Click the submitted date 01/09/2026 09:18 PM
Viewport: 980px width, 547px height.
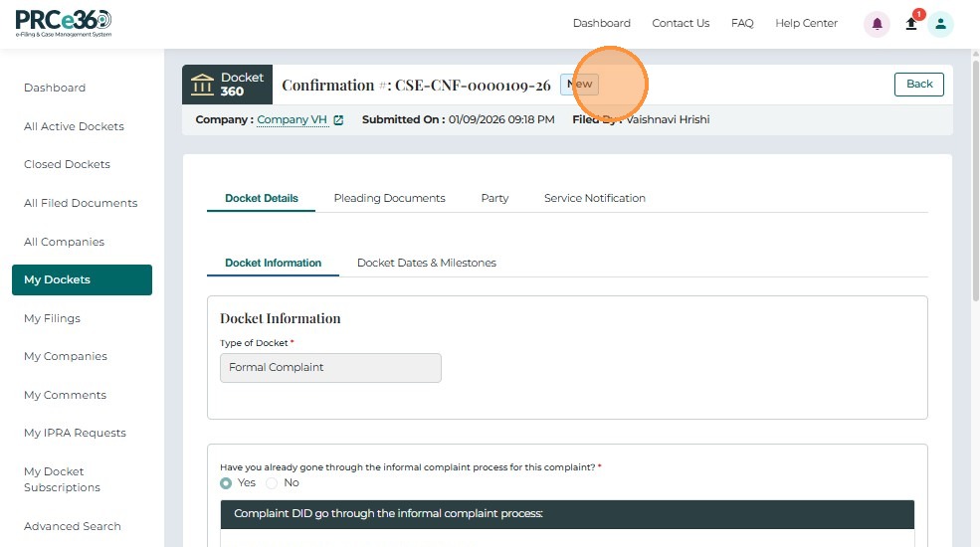(x=501, y=119)
